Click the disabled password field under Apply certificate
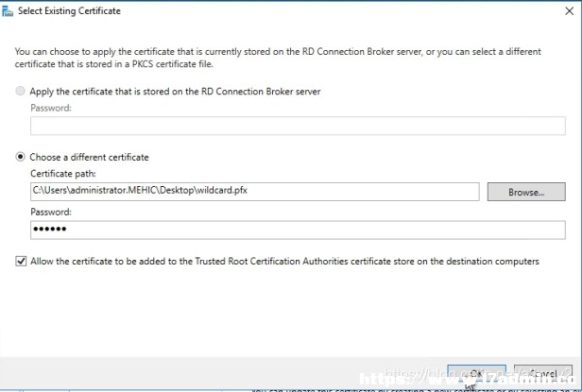The height and width of the screenshot is (392, 582). pyautogui.click(x=298, y=126)
